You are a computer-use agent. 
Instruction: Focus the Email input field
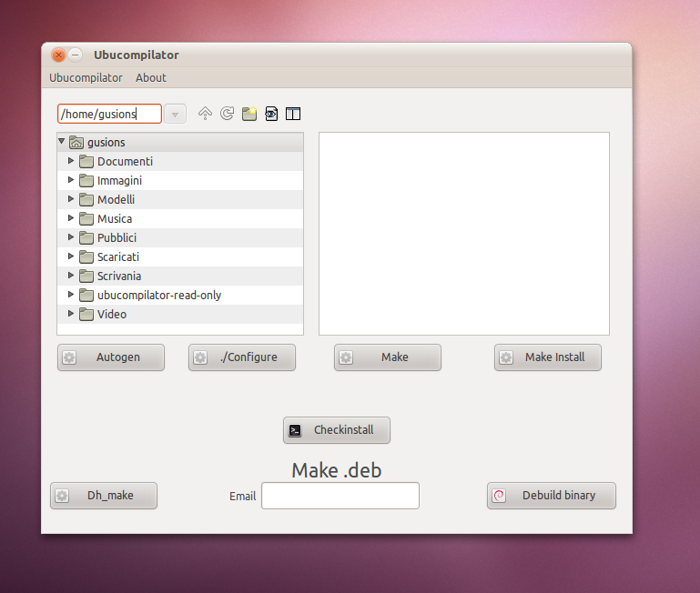point(340,496)
